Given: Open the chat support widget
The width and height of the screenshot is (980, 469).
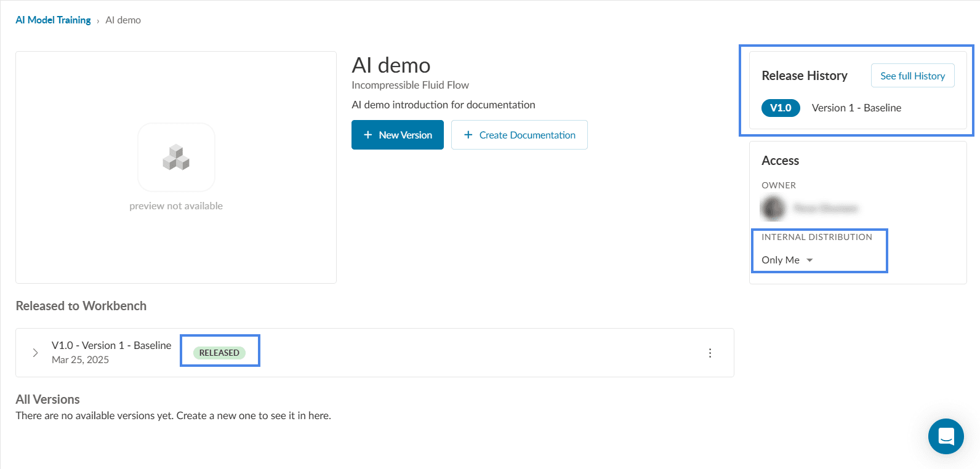Looking at the screenshot, I should (x=946, y=436).
